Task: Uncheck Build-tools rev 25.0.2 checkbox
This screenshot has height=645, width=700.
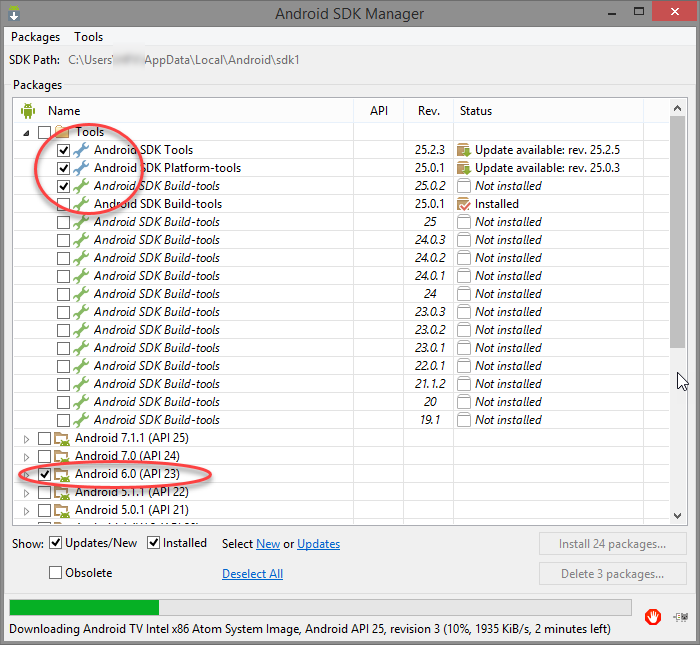Action: (x=63, y=186)
